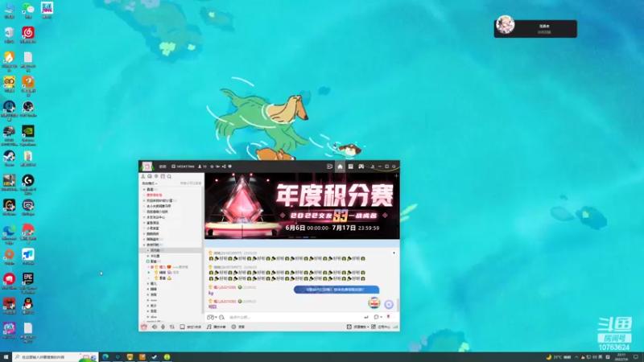Select the highlighted channel row in tree
Image resolution: width=644 pixels, height=362 pixels.
(171, 250)
